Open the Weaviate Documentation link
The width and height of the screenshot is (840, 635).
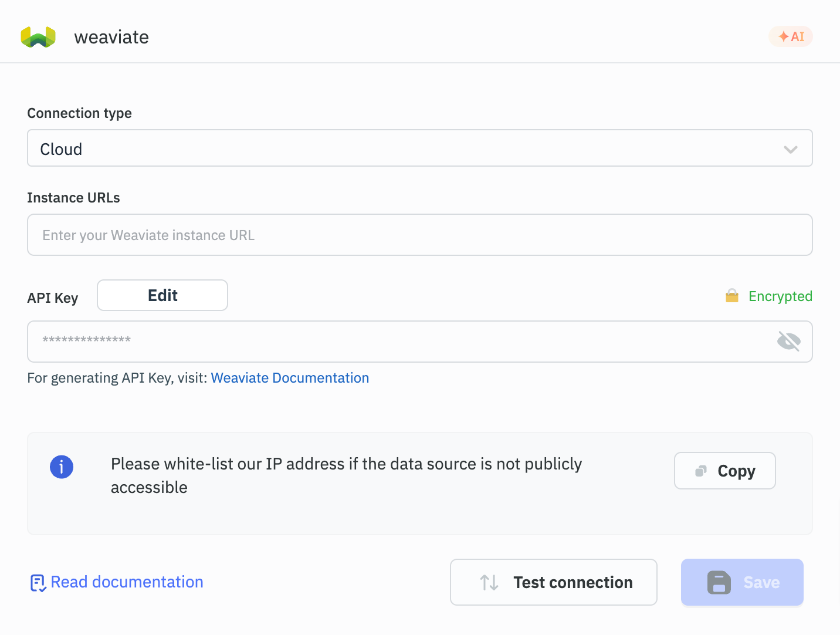[x=290, y=377]
